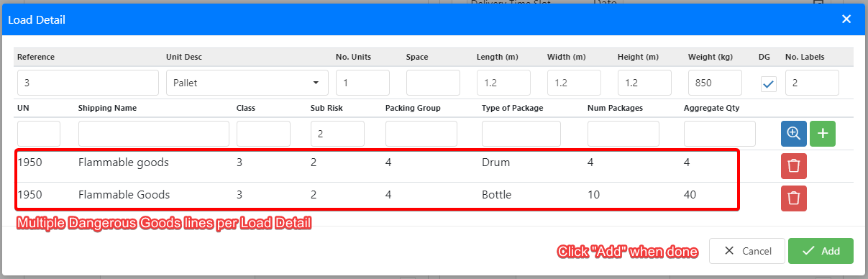The width and height of the screenshot is (868, 279).
Task: Close the Load Detail dialog
Action: coord(846,19)
